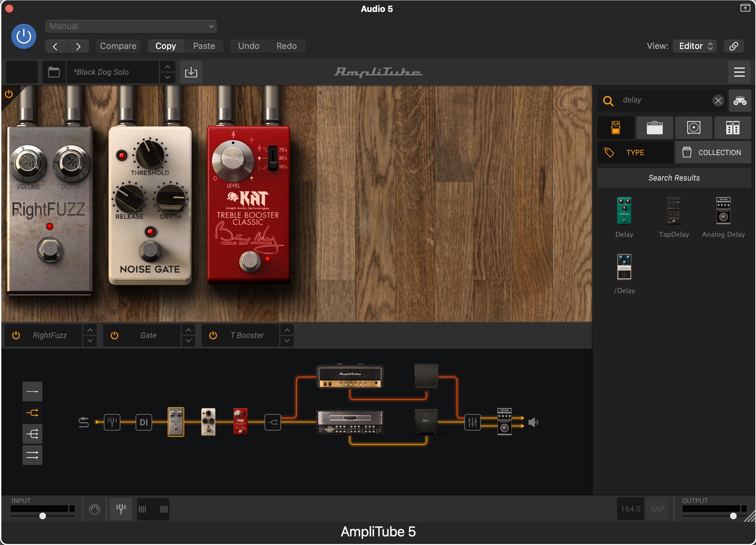Click T Booster slot up chevron
The image size is (756, 545).
pyautogui.click(x=287, y=330)
